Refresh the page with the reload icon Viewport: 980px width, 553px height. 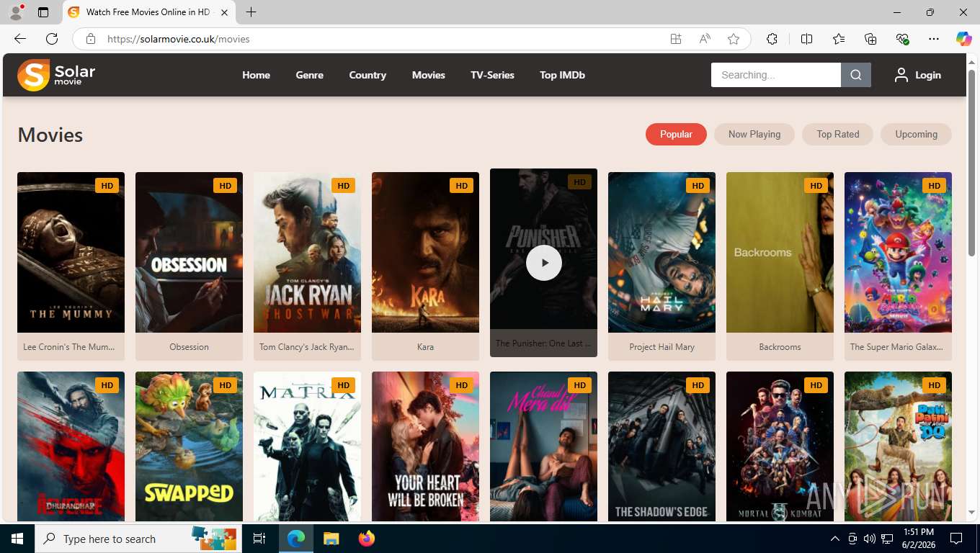(x=52, y=39)
